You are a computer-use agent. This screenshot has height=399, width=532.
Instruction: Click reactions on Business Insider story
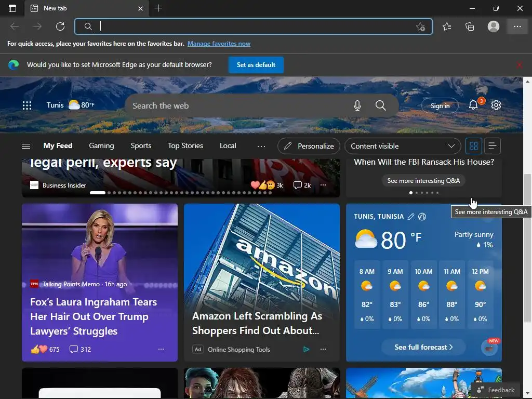267,185
